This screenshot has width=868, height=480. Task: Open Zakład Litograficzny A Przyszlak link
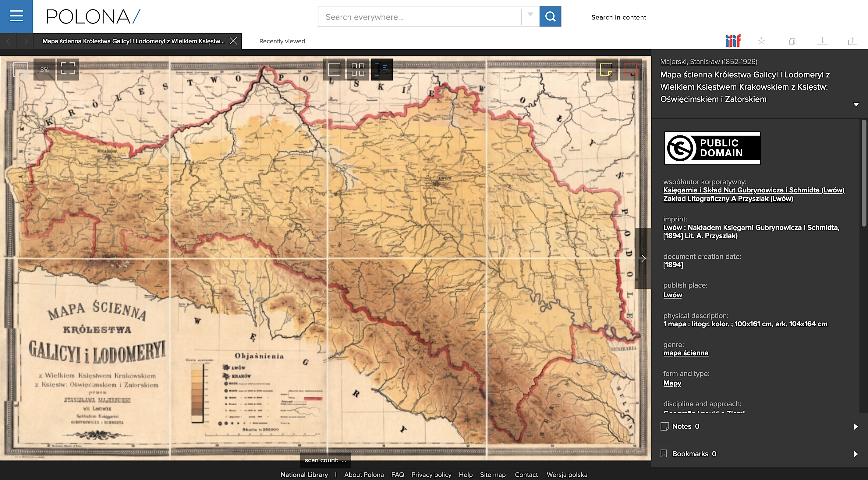point(728,198)
